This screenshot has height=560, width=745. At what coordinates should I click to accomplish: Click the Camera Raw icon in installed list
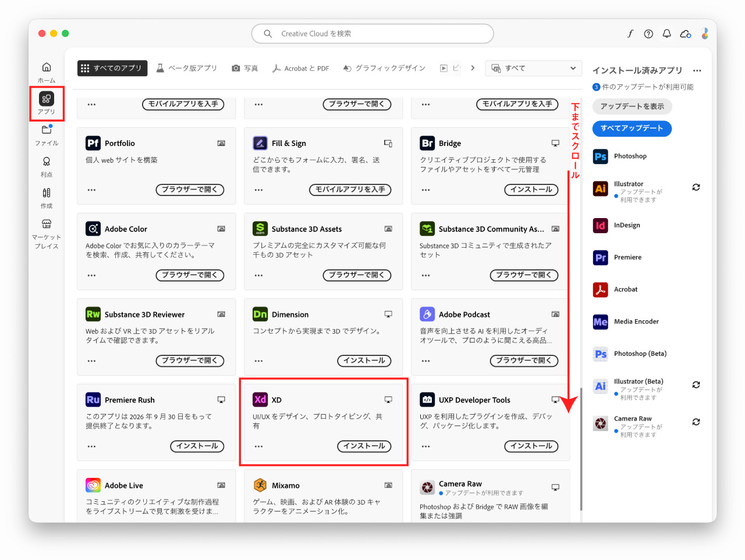point(601,423)
